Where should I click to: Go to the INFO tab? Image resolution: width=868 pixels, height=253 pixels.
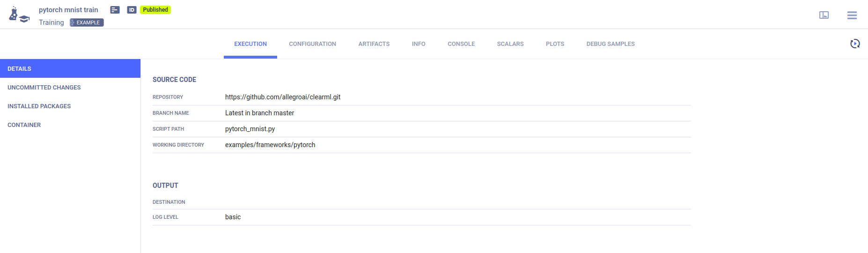(x=419, y=44)
